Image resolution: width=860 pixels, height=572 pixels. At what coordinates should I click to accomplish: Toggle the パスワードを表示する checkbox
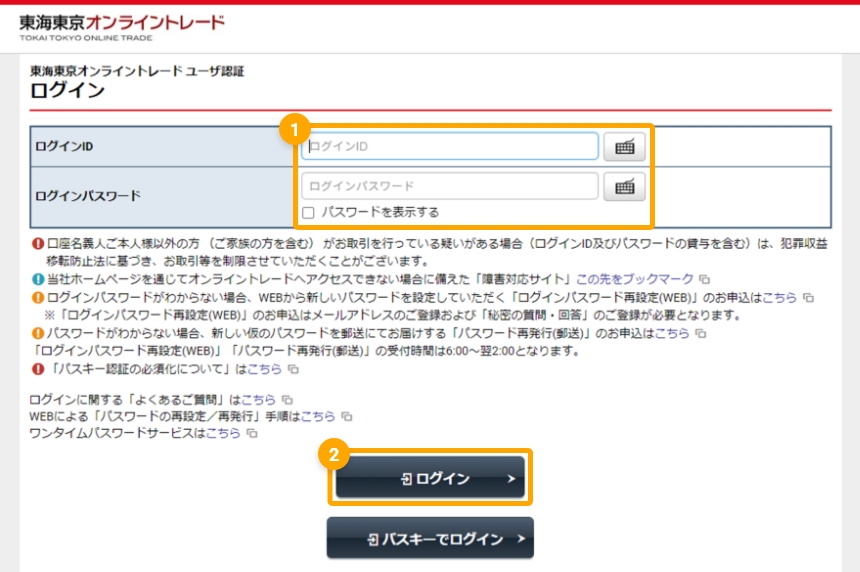click(x=308, y=213)
